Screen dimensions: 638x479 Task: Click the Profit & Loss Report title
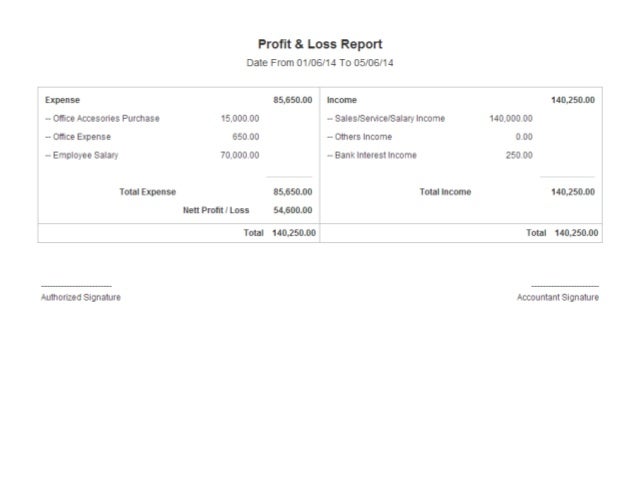320,44
